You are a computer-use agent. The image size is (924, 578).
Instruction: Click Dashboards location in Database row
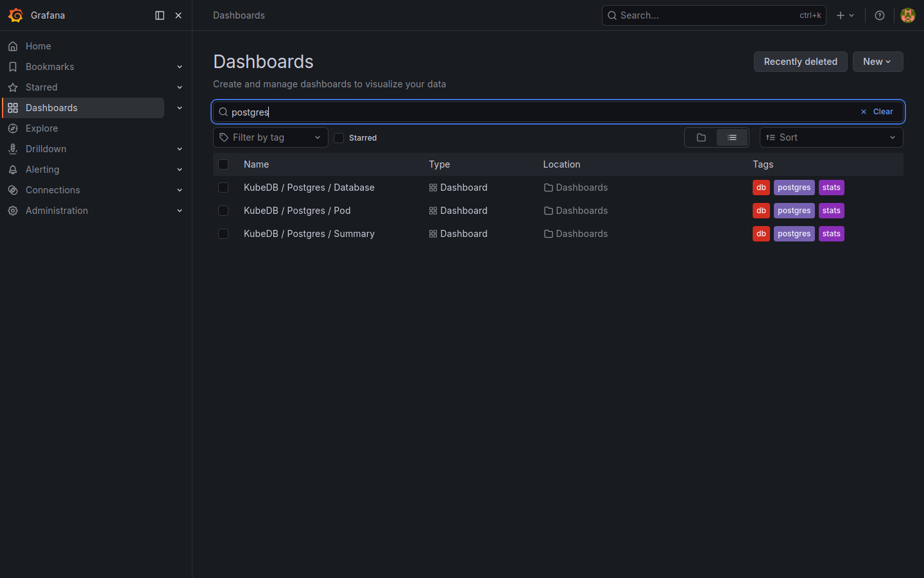(576, 188)
